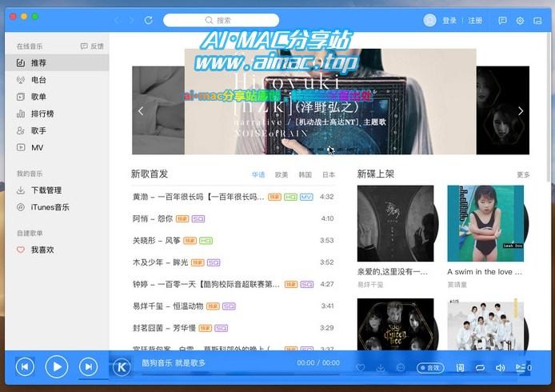Select the 华语 tab
The image size is (555, 392).
pyautogui.click(x=258, y=174)
